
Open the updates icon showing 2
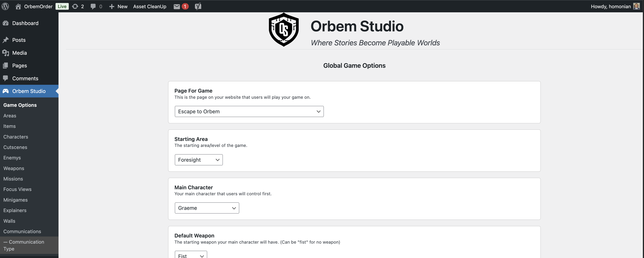click(75, 6)
